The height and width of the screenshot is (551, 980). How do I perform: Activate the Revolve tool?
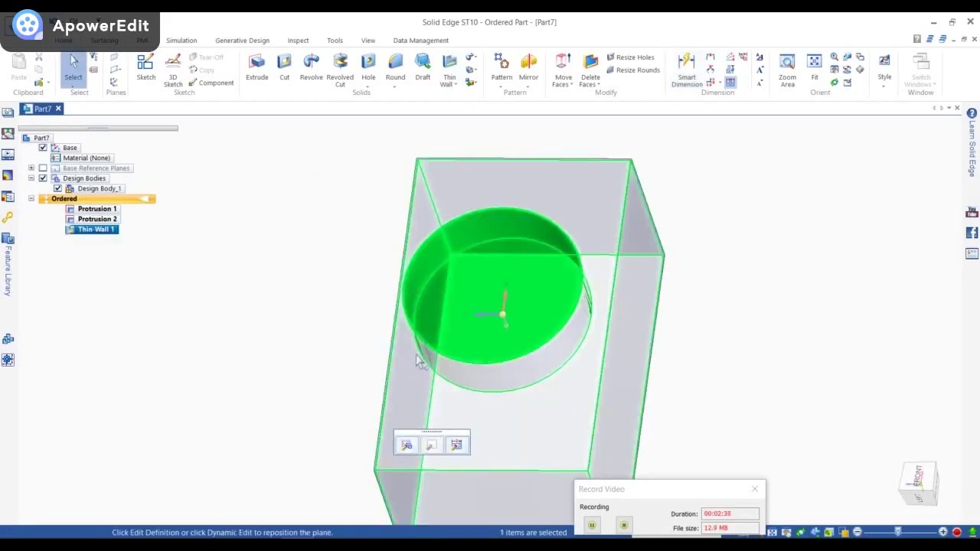[311, 67]
